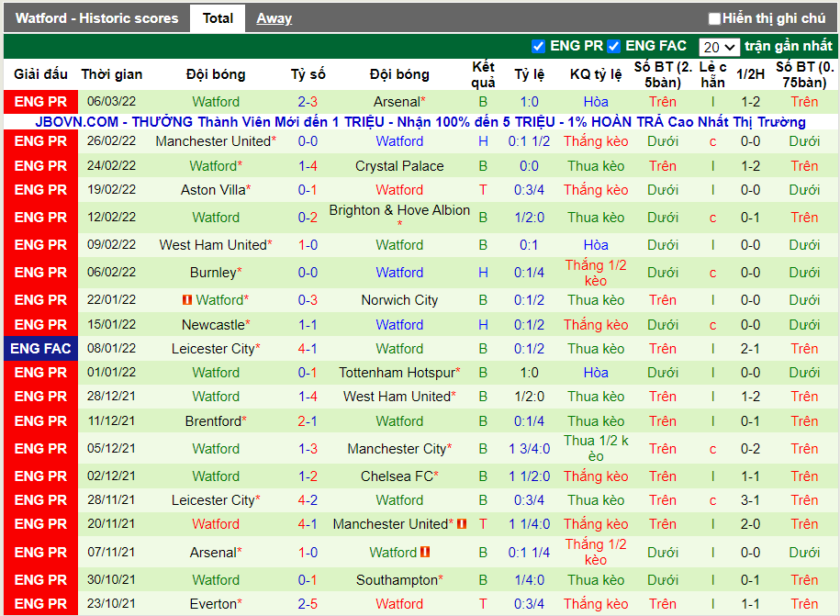The image size is (840, 616).
Task: Open the 2-3 score for Watford vs Arsenal
Action: 308,102
